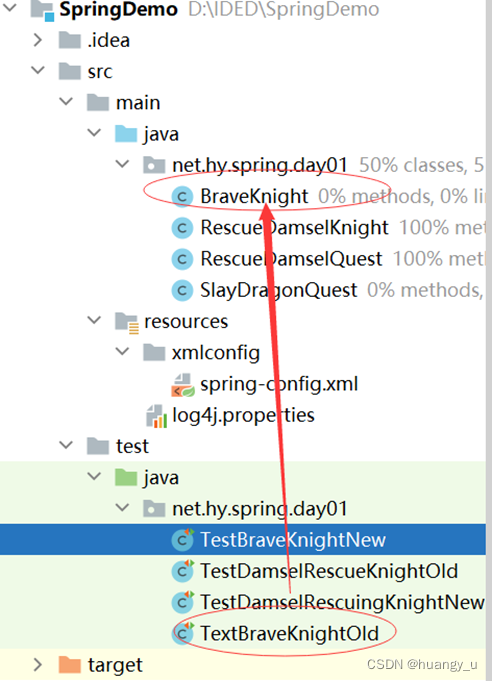
Task: Click the orange target folder icon
Action: tap(69, 665)
